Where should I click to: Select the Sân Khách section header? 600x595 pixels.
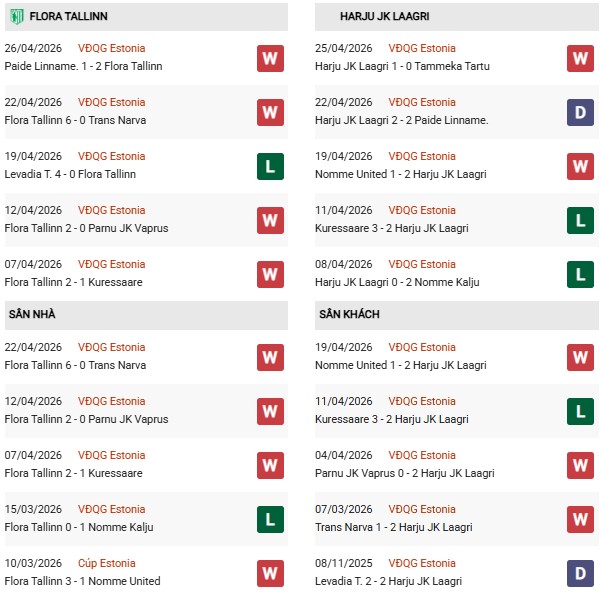point(350,314)
